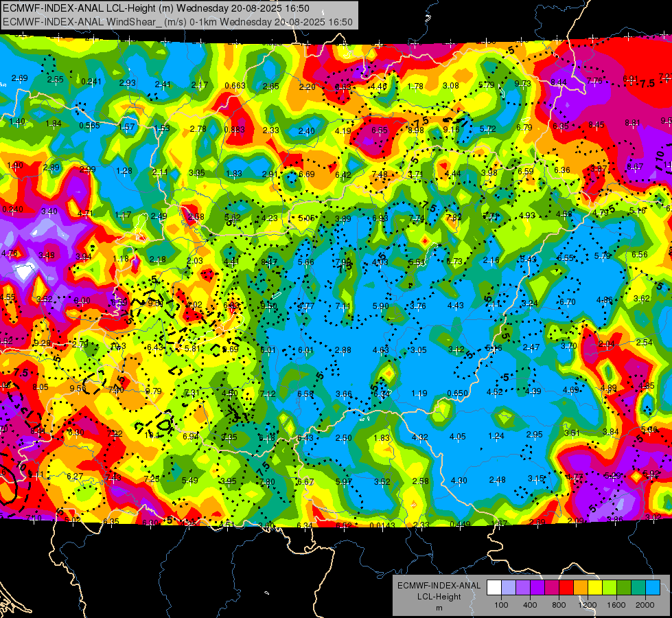Viewport: 672px width, 618px height.
Task: Click the LCL-Height title line at top
Action: click(156, 8)
